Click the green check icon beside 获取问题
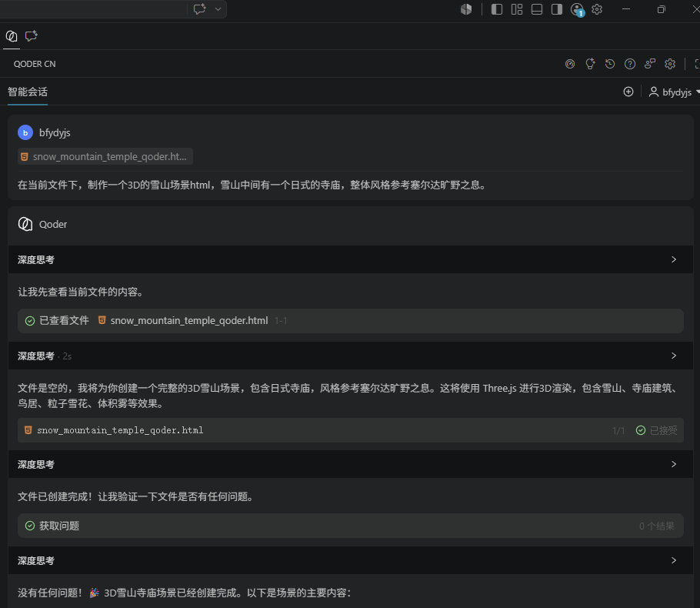 point(30,526)
